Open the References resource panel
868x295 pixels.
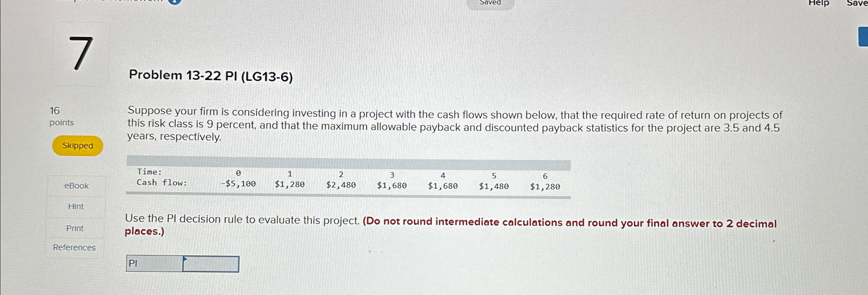pos(74,247)
